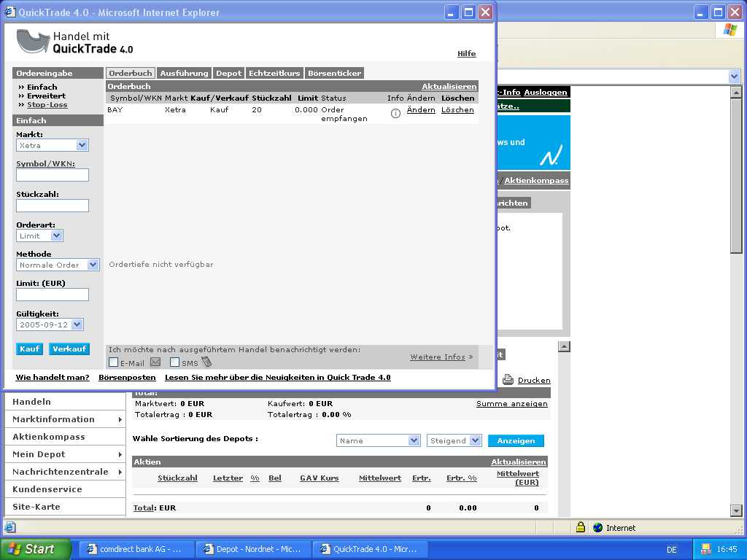747x560 pixels.
Task: Select Erweitert order entry mode
Action: (x=46, y=96)
